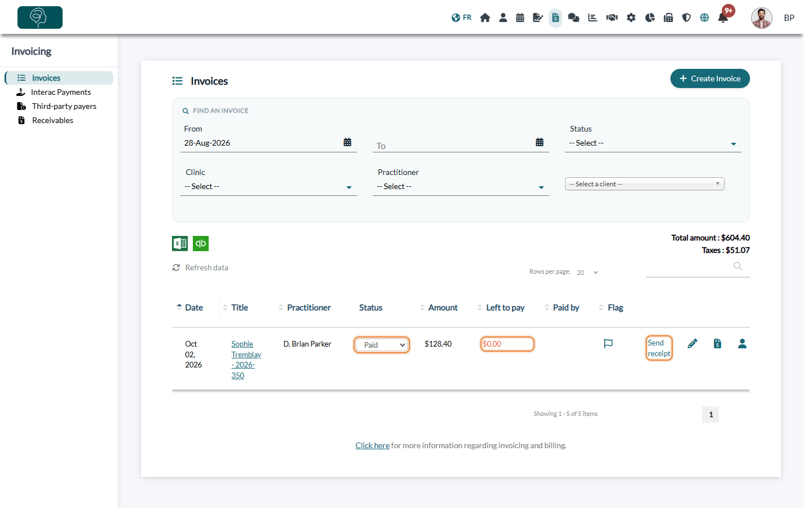Screen dimensions: 812x508
Task: Open the Sophie Tremblay - 2026-350 invoice link
Action: pos(246,360)
